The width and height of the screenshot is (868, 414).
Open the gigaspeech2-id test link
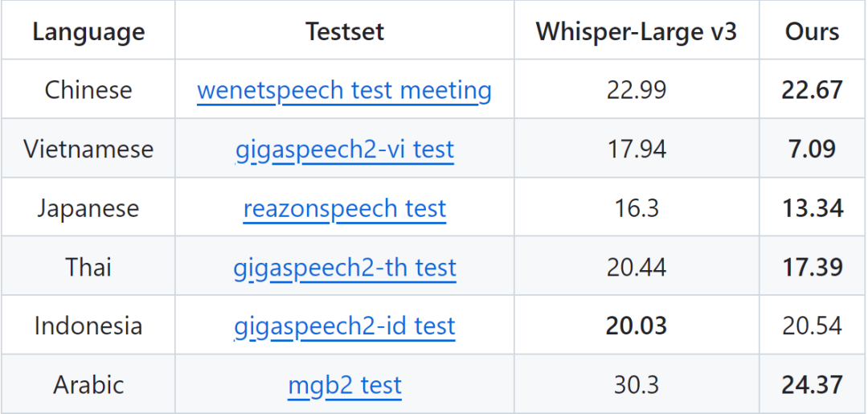point(344,326)
